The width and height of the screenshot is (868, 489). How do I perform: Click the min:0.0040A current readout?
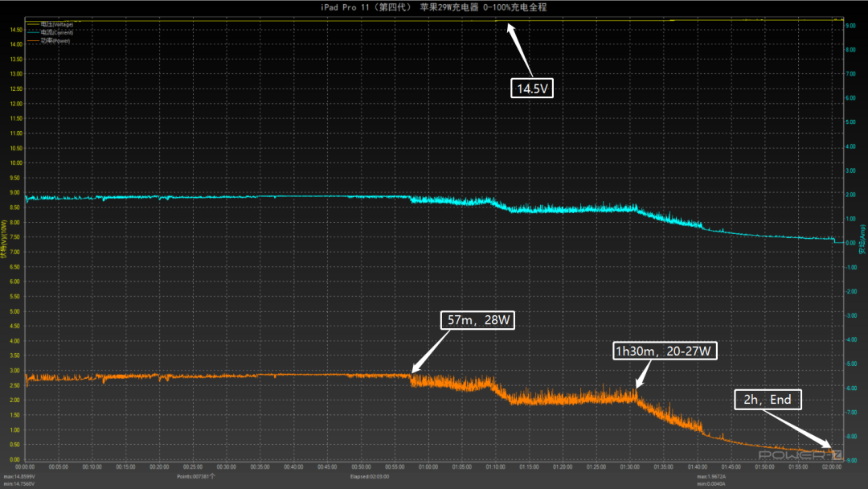711,483
